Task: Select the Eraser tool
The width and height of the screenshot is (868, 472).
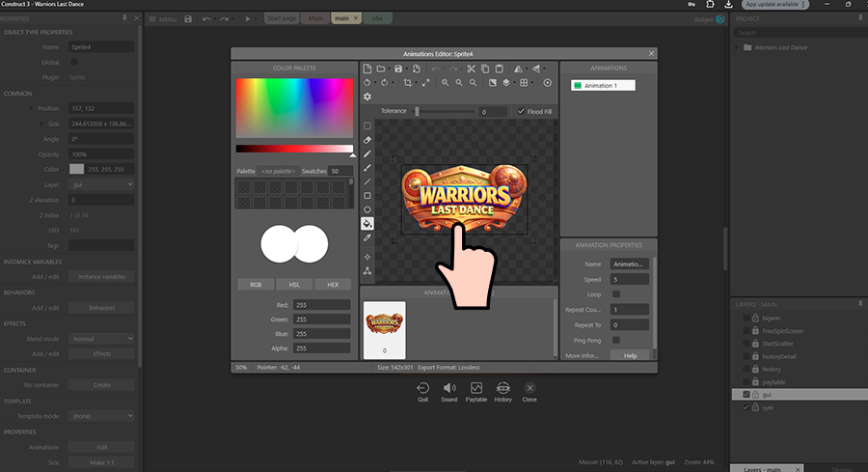Action: [367, 140]
